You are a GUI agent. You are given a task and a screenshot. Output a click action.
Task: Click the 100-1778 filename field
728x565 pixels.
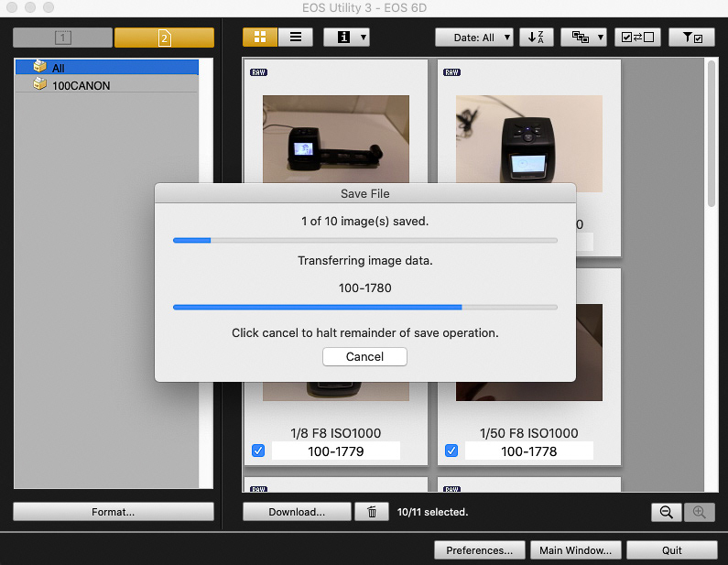pyautogui.click(x=528, y=451)
